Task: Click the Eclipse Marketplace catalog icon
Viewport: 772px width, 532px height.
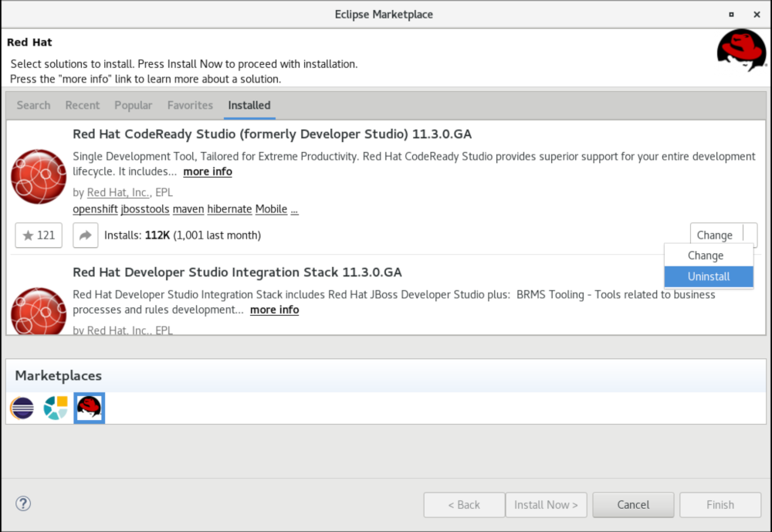Action: click(22, 407)
